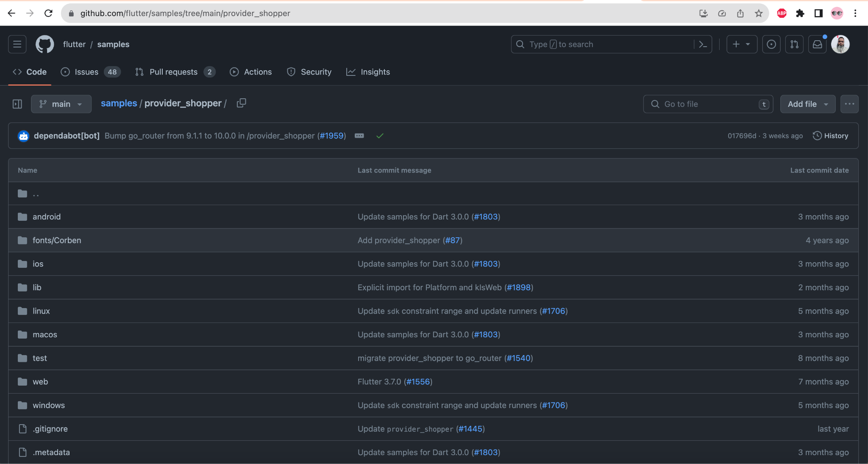Expand the Create new plus dropdown
This screenshot has height=464, width=868.
[x=742, y=44]
